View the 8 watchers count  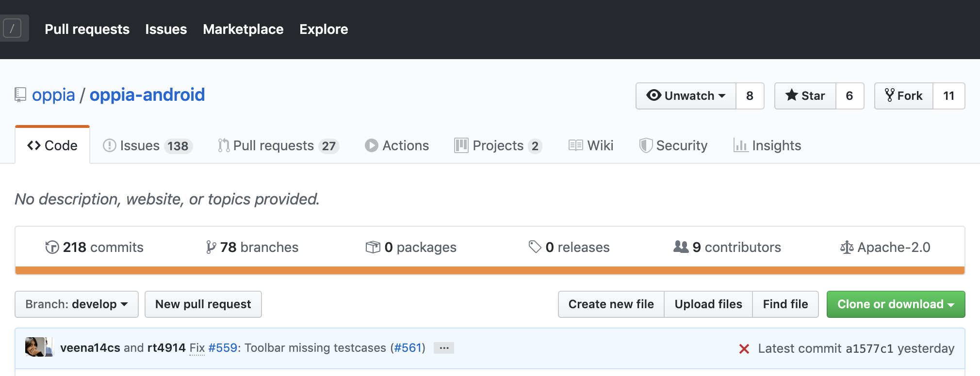coord(750,96)
